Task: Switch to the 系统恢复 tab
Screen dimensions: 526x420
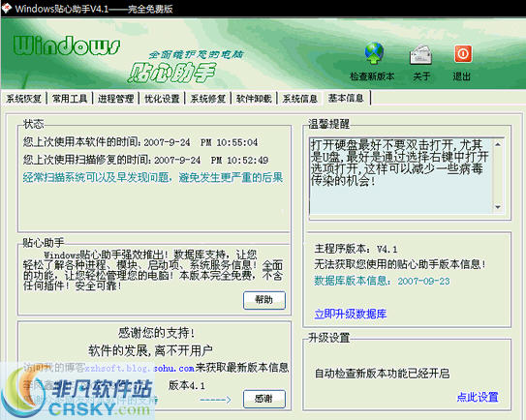Action: 24,99
